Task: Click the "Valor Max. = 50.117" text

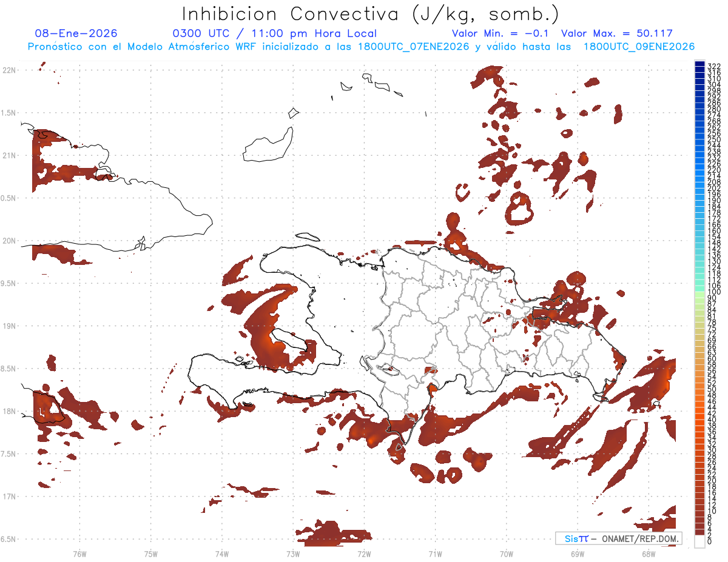Action: 617,33
